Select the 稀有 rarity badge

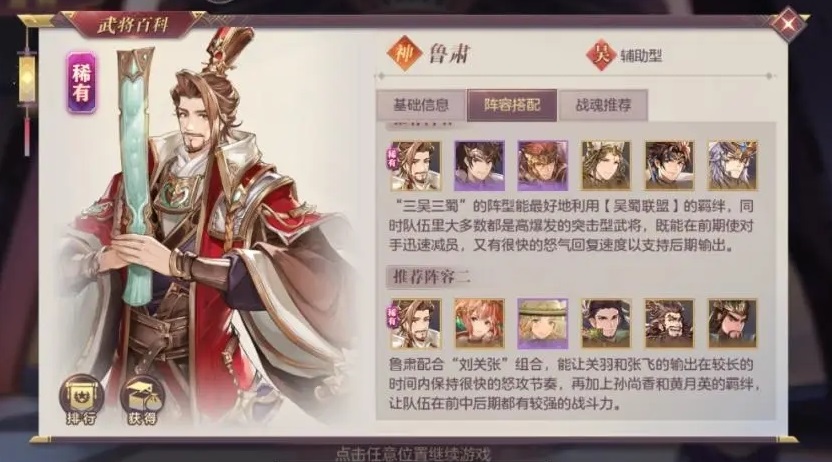81,82
